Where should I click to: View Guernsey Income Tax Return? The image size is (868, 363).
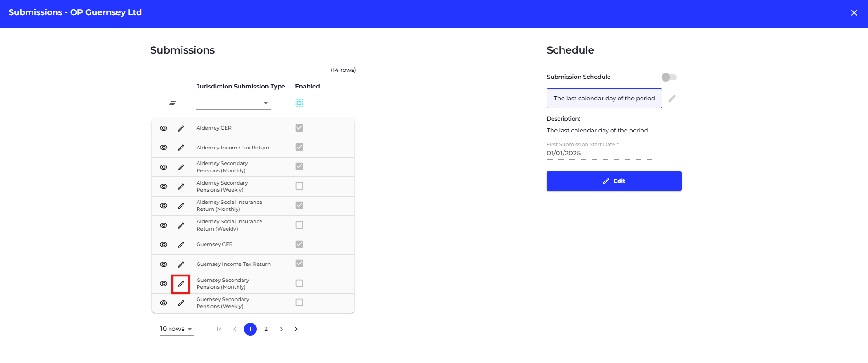(164, 264)
